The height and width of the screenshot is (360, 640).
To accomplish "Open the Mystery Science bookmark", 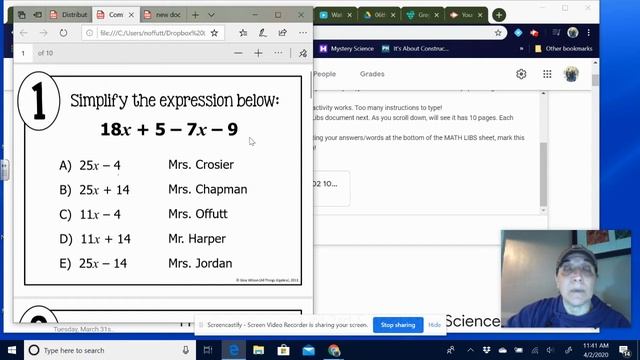I will click(347, 49).
